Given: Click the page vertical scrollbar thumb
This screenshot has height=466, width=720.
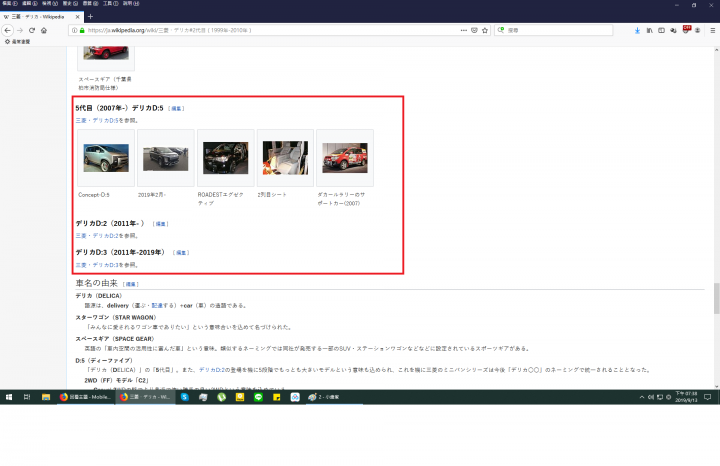Looking at the screenshot, I should [716, 298].
